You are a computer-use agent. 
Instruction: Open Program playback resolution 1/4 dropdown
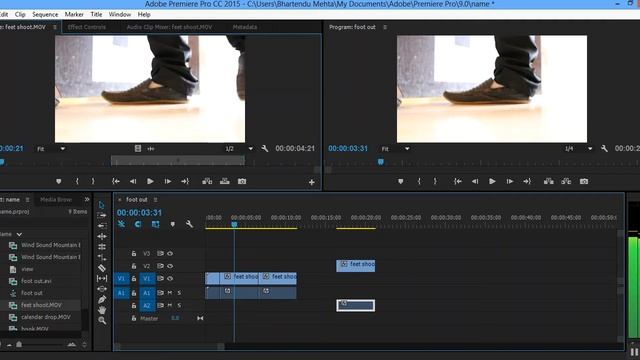[579, 149]
